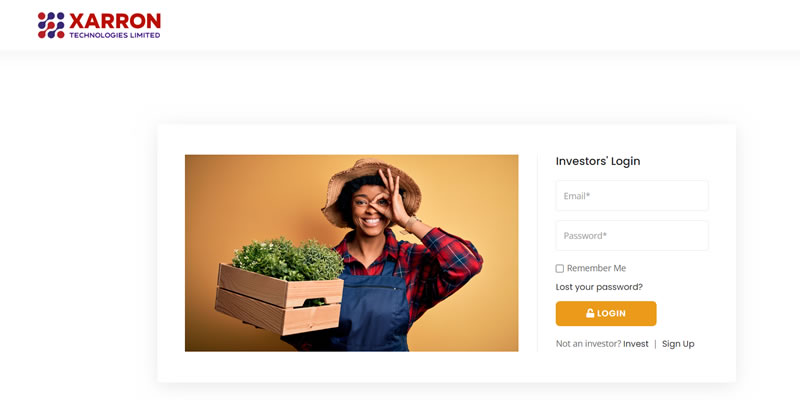Click the vertical divider between Invest and Sign Up

click(x=655, y=344)
